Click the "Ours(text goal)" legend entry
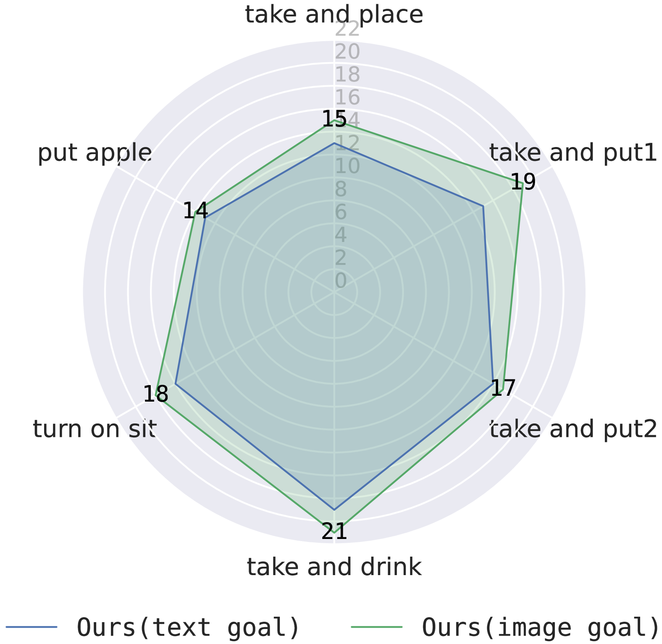The height and width of the screenshot is (644, 662). click(x=188, y=627)
